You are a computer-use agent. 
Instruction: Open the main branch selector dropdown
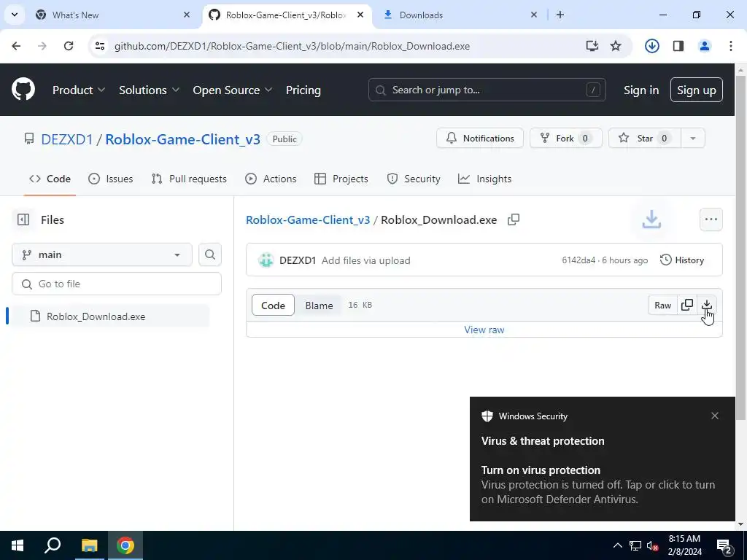click(102, 254)
